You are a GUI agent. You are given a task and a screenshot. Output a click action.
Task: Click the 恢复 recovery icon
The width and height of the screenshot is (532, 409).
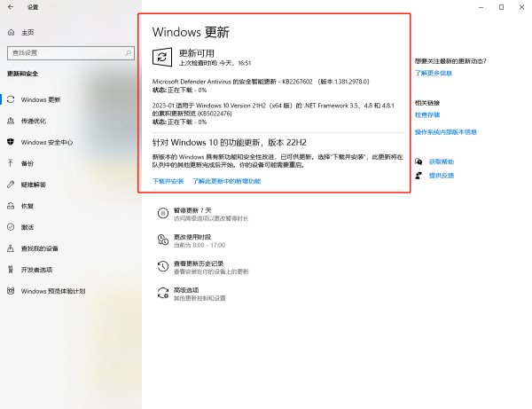[x=11, y=206]
